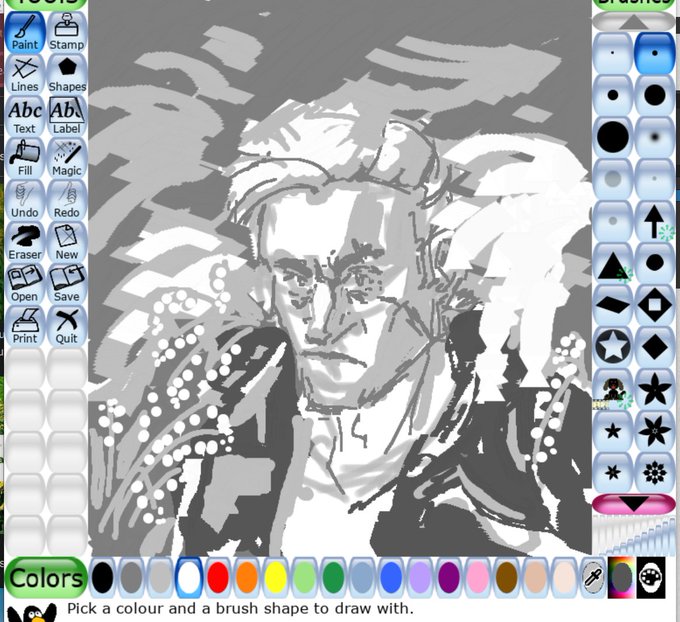This screenshot has height=622, width=680.
Task: Pick the brown color swatch
Action: [x=507, y=577]
